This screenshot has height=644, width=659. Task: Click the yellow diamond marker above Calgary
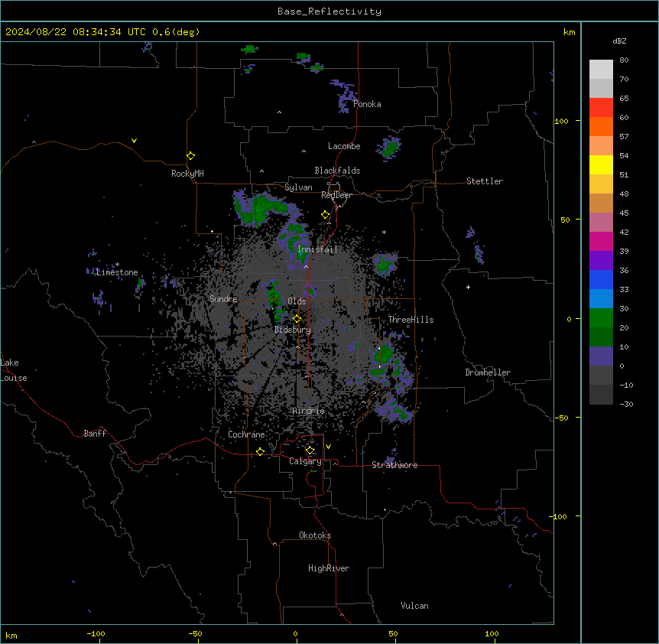[x=310, y=450]
